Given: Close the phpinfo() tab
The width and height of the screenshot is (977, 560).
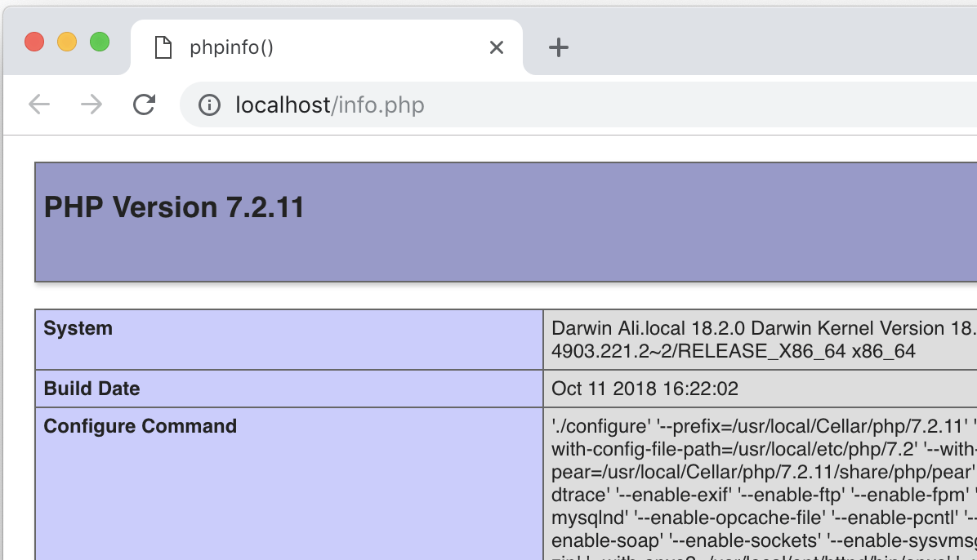Looking at the screenshot, I should pyautogui.click(x=496, y=48).
